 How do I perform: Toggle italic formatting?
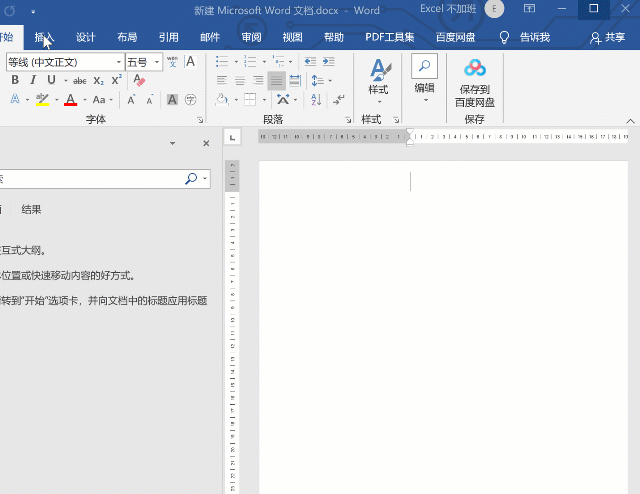(x=33, y=80)
